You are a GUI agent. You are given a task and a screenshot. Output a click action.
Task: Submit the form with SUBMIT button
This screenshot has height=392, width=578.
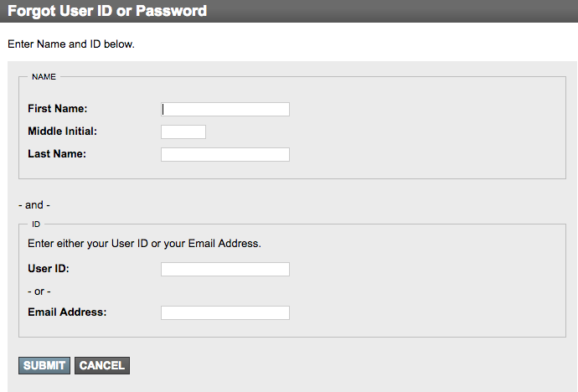tap(44, 365)
